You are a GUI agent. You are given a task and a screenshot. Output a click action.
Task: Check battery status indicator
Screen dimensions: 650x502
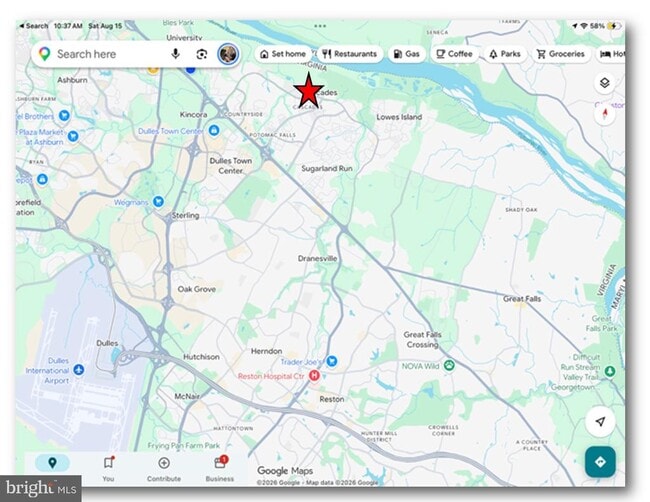click(614, 26)
